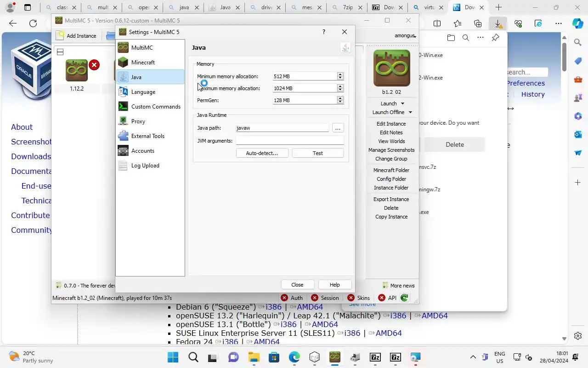
Task: Open Minecraft Folder from side panel
Action: [x=391, y=170]
